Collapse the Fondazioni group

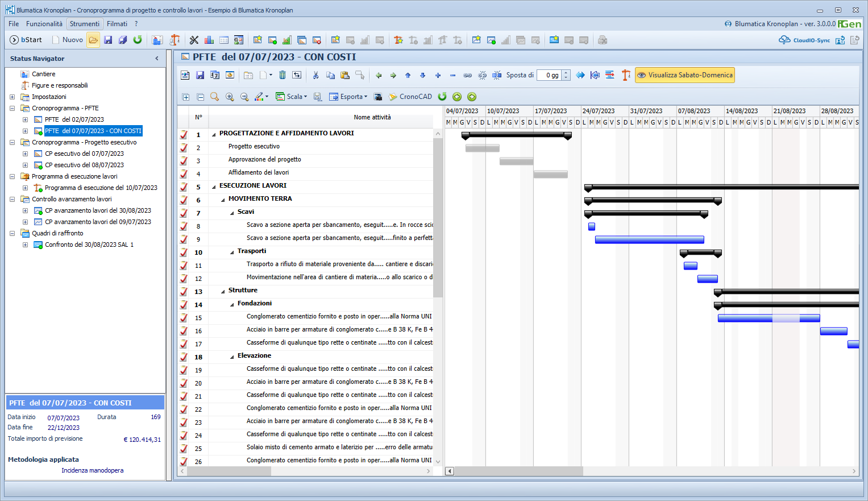[x=232, y=304]
